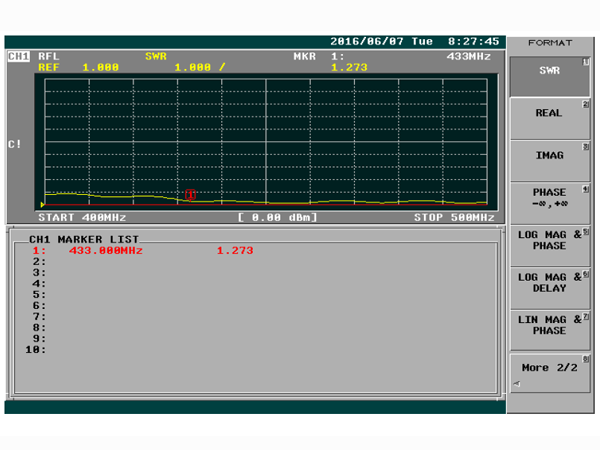
Task: Click the yellow reference position triangle
Action: pos(42,205)
